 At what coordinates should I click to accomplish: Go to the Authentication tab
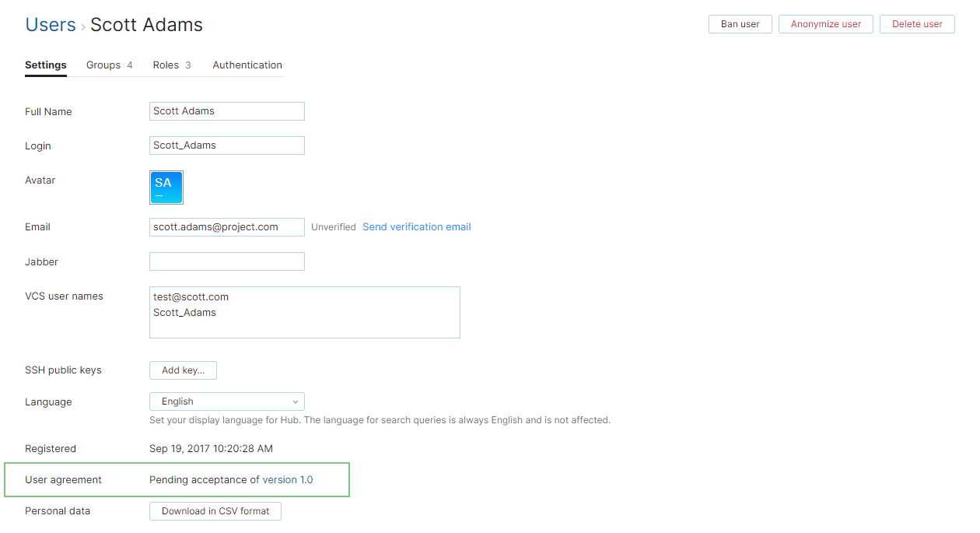pyautogui.click(x=247, y=65)
